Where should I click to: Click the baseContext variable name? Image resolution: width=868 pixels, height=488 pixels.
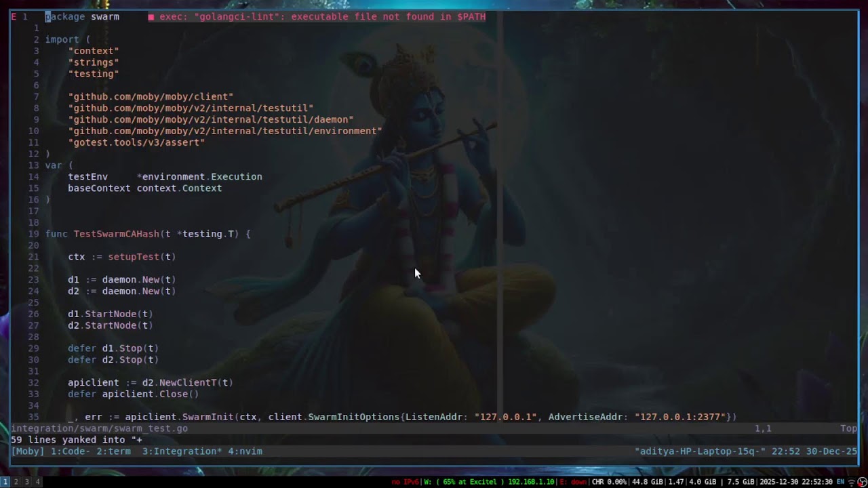pyautogui.click(x=99, y=188)
